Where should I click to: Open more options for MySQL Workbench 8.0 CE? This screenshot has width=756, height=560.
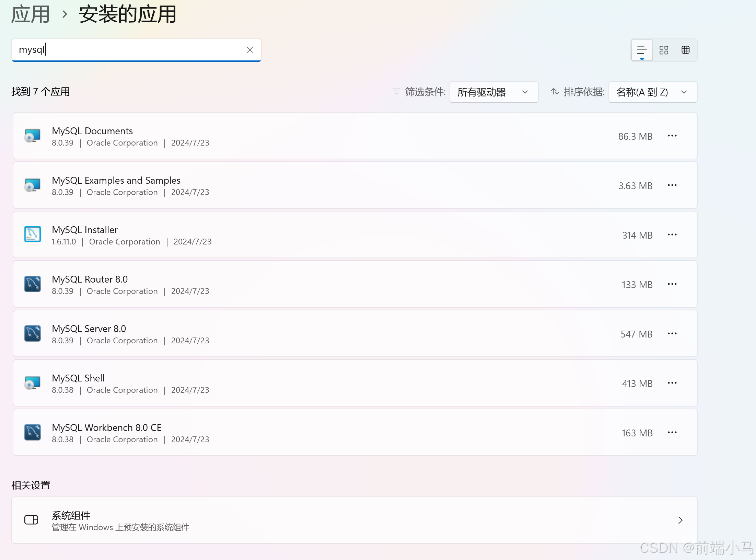[672, 433]
